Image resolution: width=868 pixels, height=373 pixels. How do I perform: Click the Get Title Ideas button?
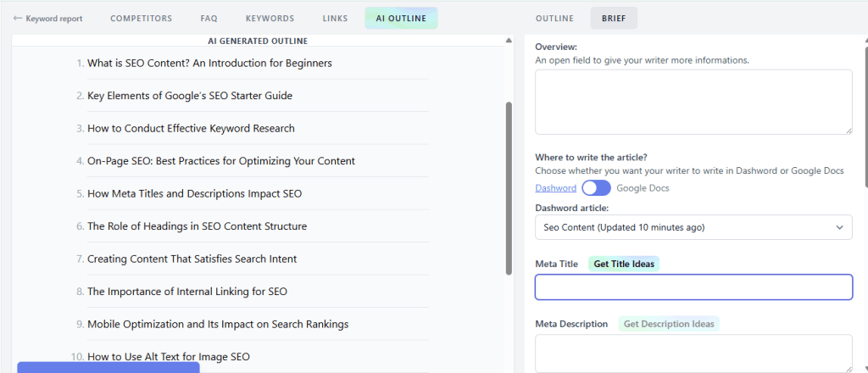625,264
